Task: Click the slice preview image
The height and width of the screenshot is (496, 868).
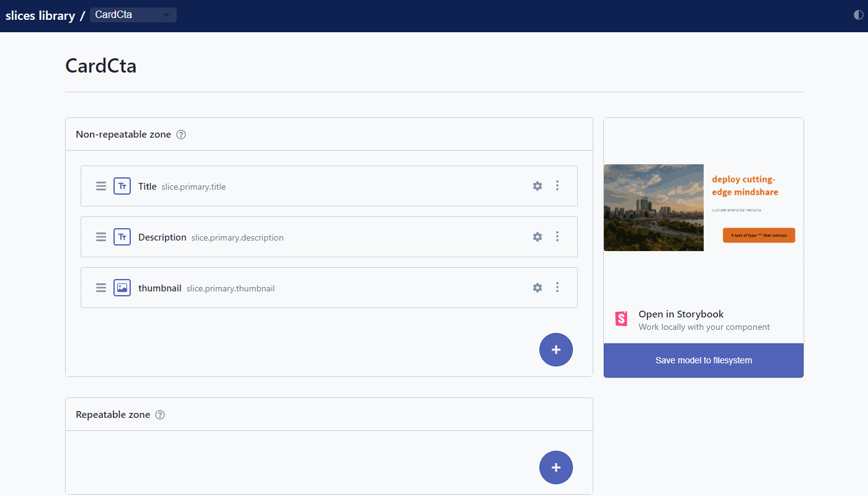Action: (x=703, y=208)
